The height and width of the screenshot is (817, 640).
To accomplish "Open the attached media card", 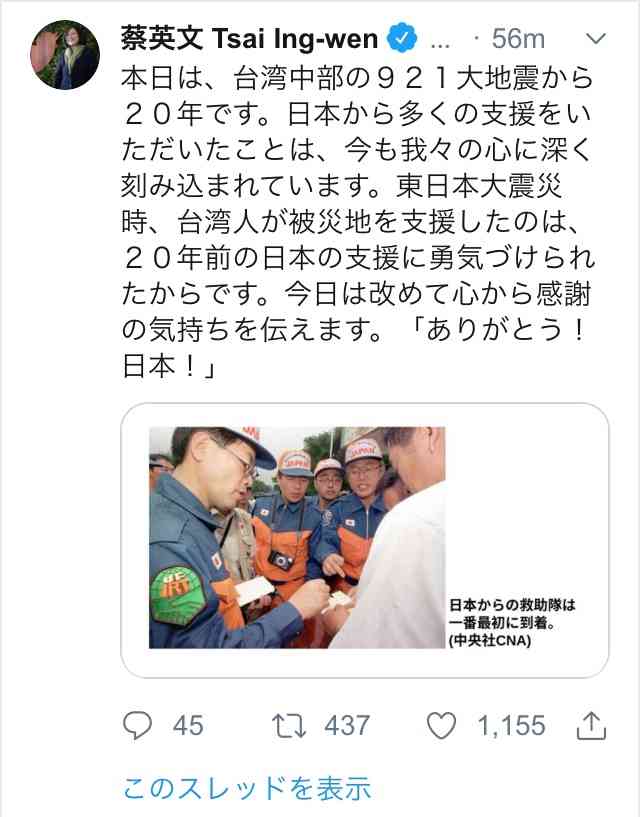I will pyautogui.click(x=365, y=540).
